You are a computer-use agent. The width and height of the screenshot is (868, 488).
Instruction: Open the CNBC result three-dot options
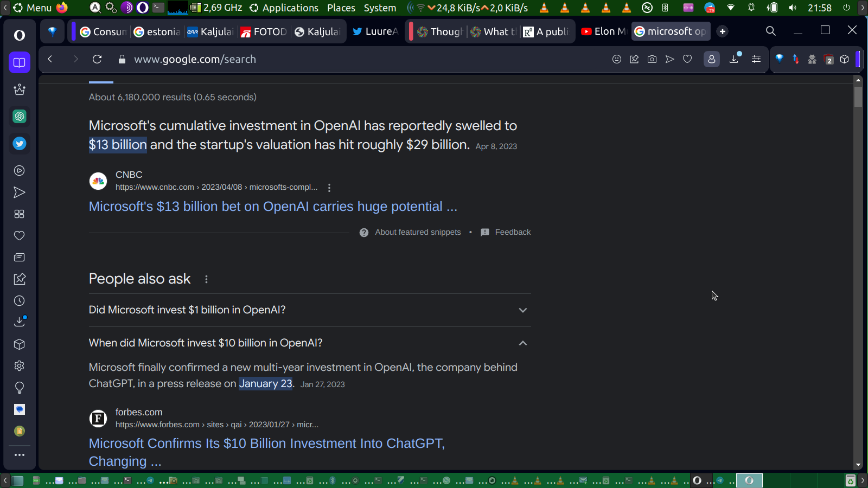(x=329, y=188)
